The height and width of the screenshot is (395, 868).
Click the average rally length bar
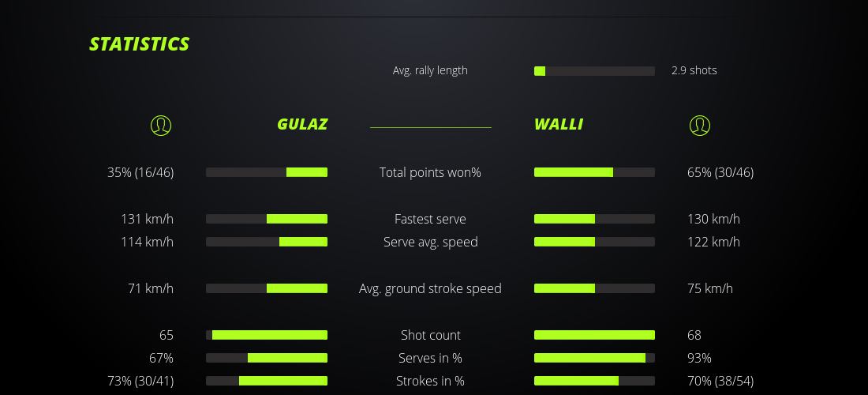[594, 71]
